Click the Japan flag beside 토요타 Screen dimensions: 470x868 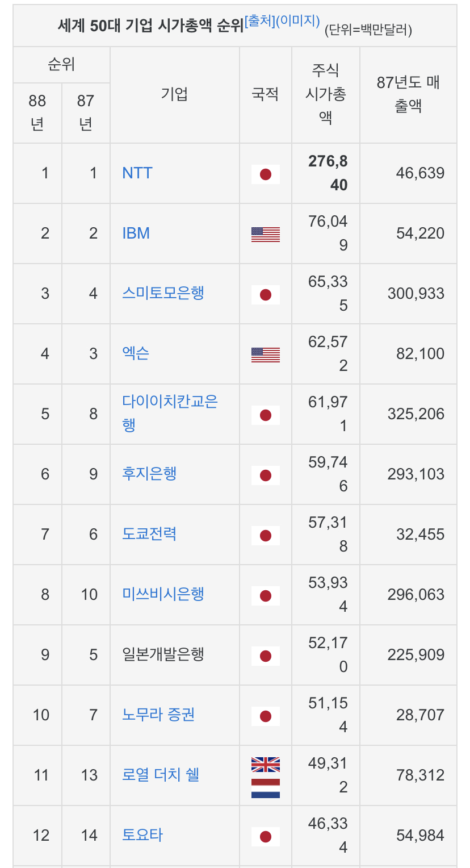click(265, 836)
